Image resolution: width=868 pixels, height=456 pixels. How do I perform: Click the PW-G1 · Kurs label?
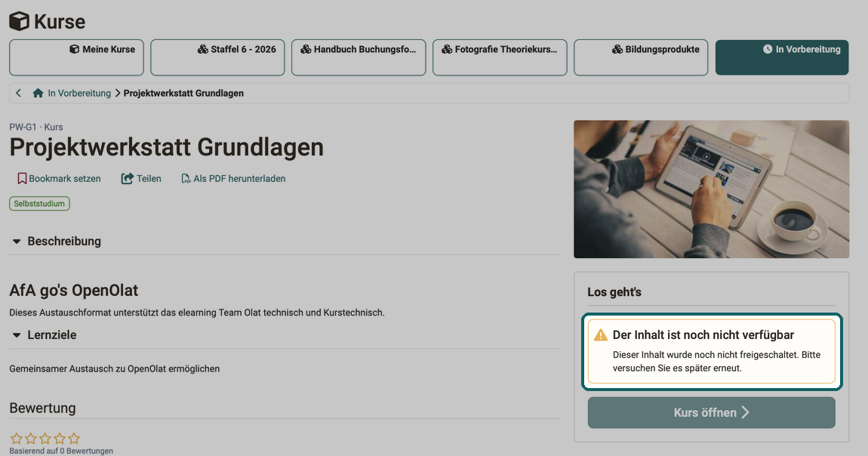36,127
